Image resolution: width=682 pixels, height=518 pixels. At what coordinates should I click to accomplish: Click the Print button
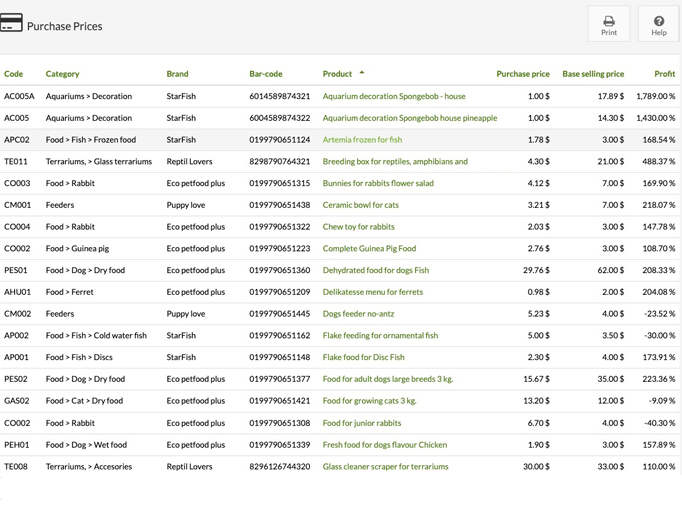(608, 24)
